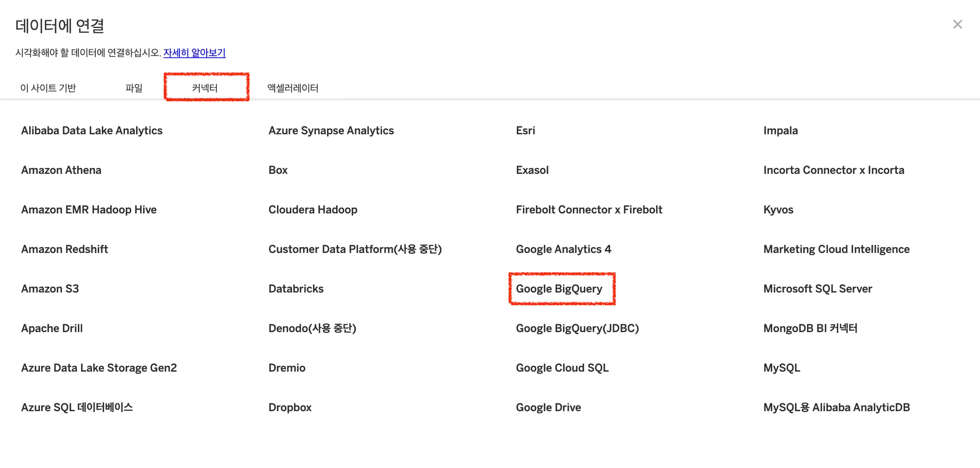Image resolution: width=980 pixels, height=468 pixels.
Task: Open the 자세히 알아보기 link
Action: point(194,53)
